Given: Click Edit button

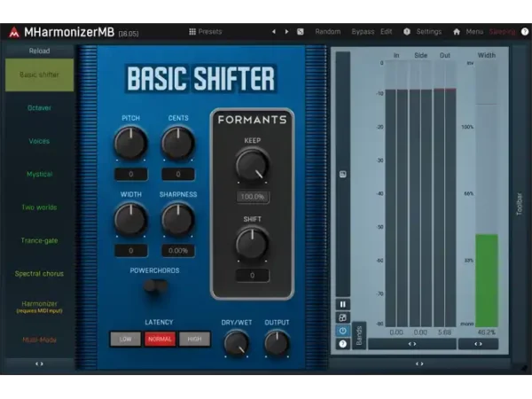Looking at the screenshot, I should (x=386, y=32).
